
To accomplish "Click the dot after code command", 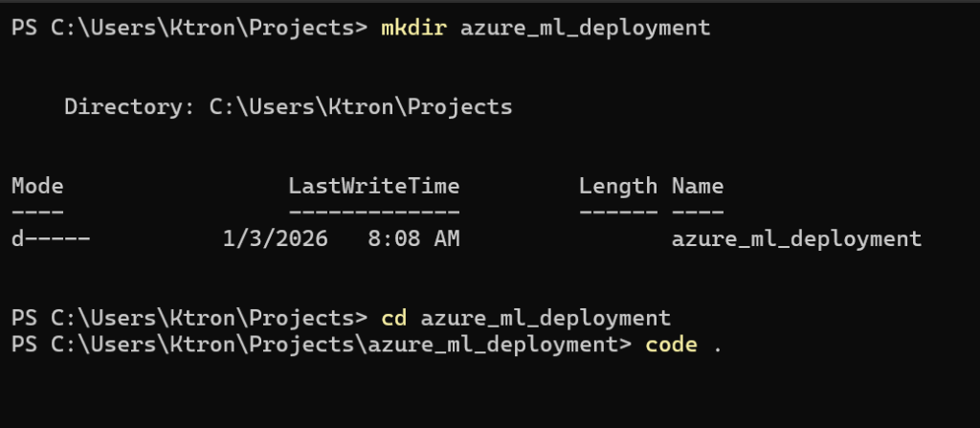I will pos(718,347).
